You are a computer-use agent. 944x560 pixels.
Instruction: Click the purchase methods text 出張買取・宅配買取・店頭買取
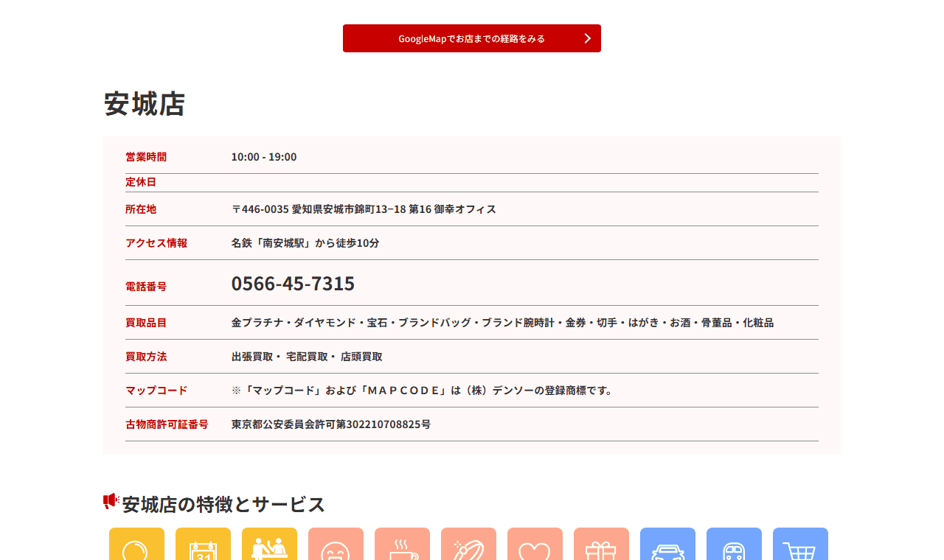307,357
